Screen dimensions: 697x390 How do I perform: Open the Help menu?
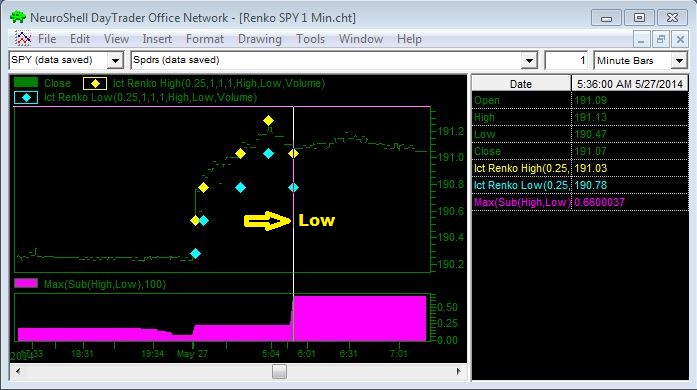(409, 39)
